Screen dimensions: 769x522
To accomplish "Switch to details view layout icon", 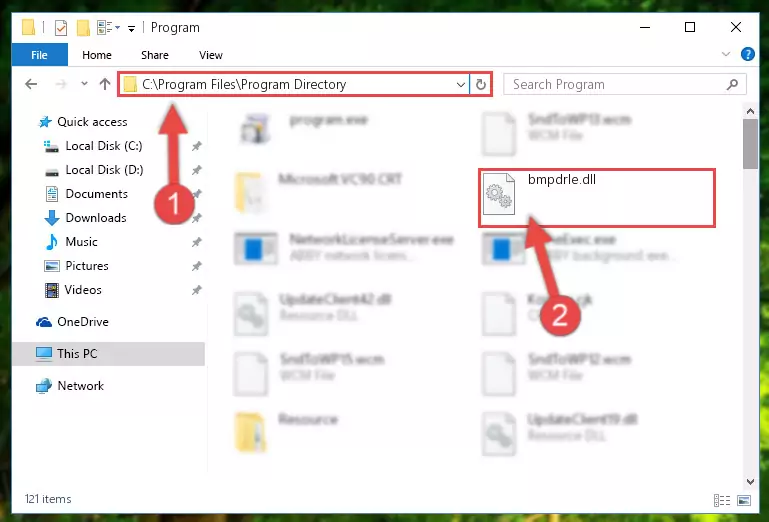I will [x=722, y=500].
